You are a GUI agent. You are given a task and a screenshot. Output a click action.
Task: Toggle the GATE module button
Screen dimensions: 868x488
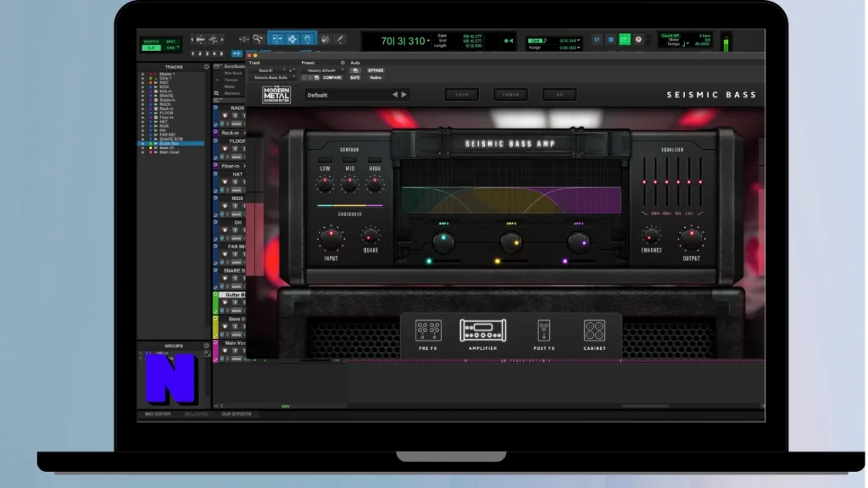pyautogui.click(x=462, y=95)
